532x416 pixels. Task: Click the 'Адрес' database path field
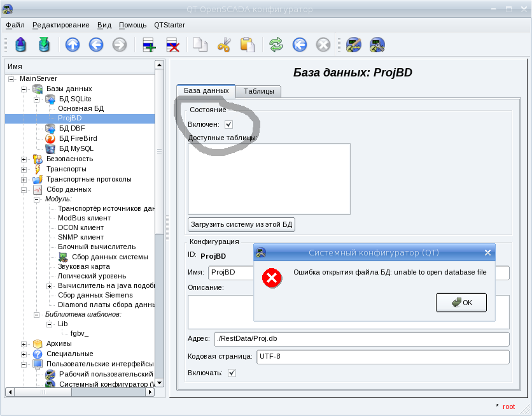point(361,338)
